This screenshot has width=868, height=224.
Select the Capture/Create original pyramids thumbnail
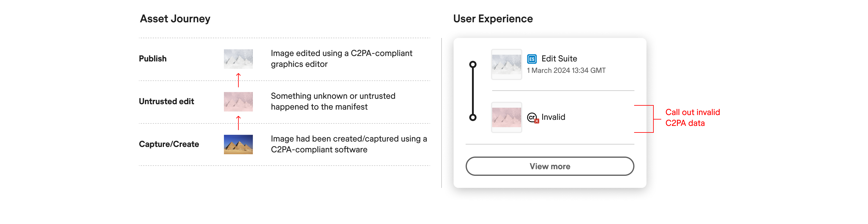point(238,144)
